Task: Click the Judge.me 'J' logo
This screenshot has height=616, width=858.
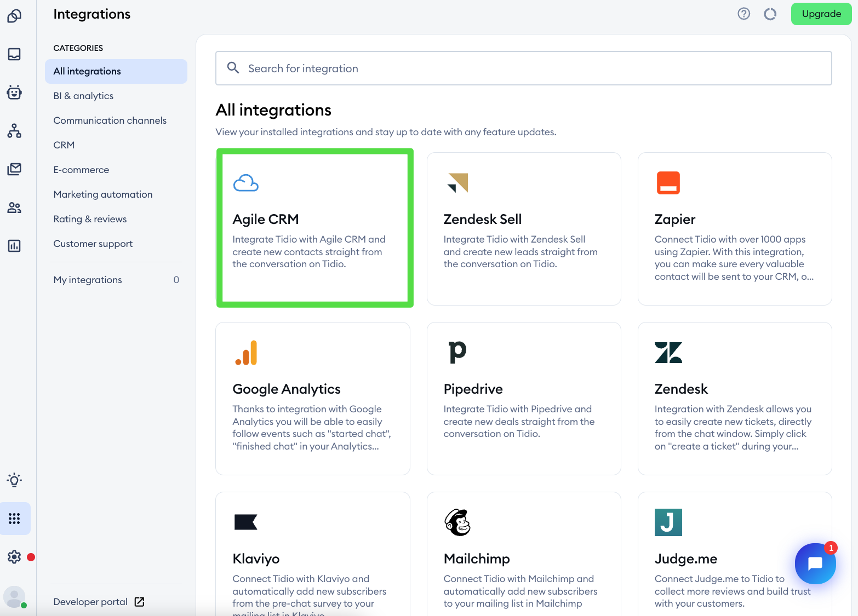Action: 668,522
